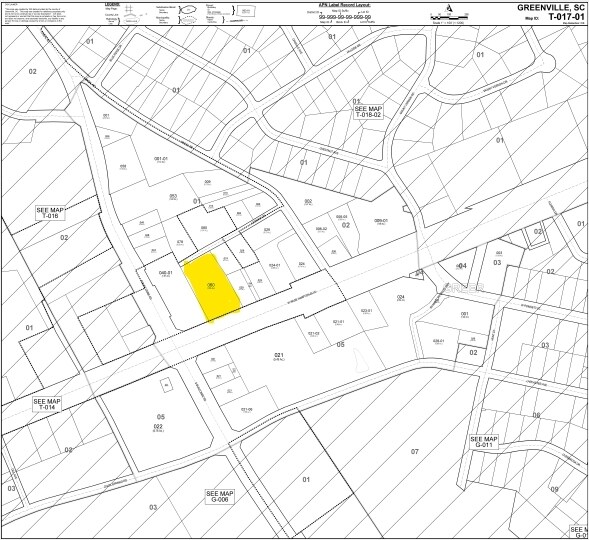
Task: Click the "SEE MAP T-018-02" reference label
Action: point(369,112)
